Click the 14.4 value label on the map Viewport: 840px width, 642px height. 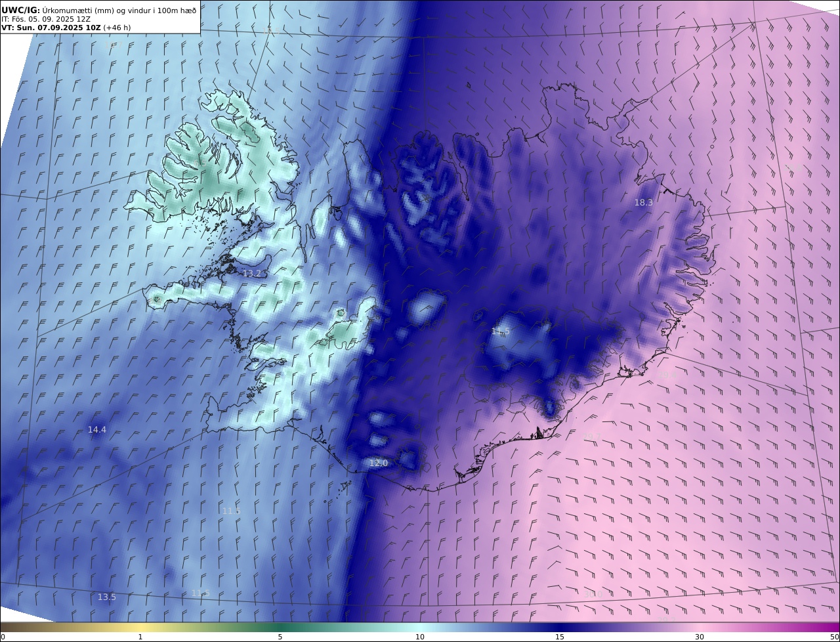tap(96, 430)
